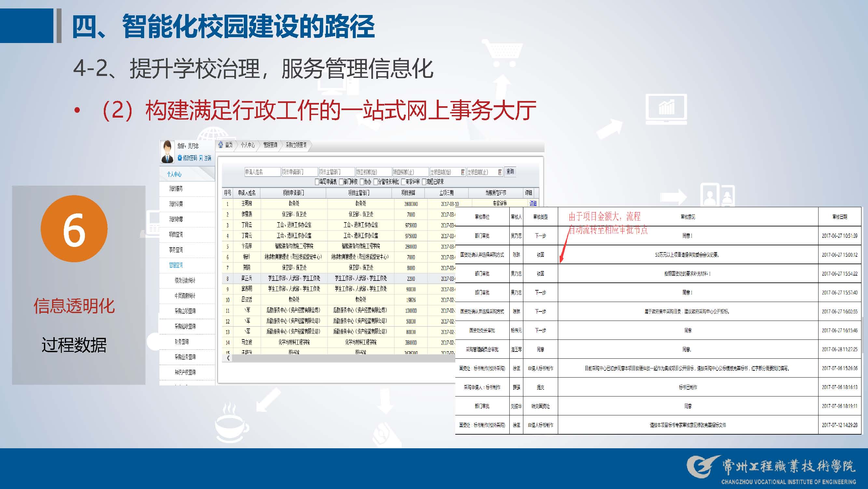Open the 详细 link for row 1
868x489 pixels.
click(533, 203)
